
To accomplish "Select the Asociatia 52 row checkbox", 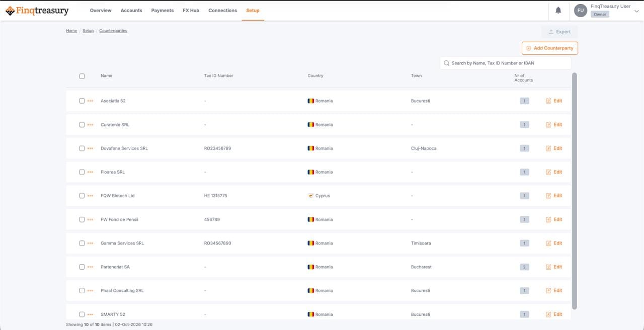I will [82, 101].
